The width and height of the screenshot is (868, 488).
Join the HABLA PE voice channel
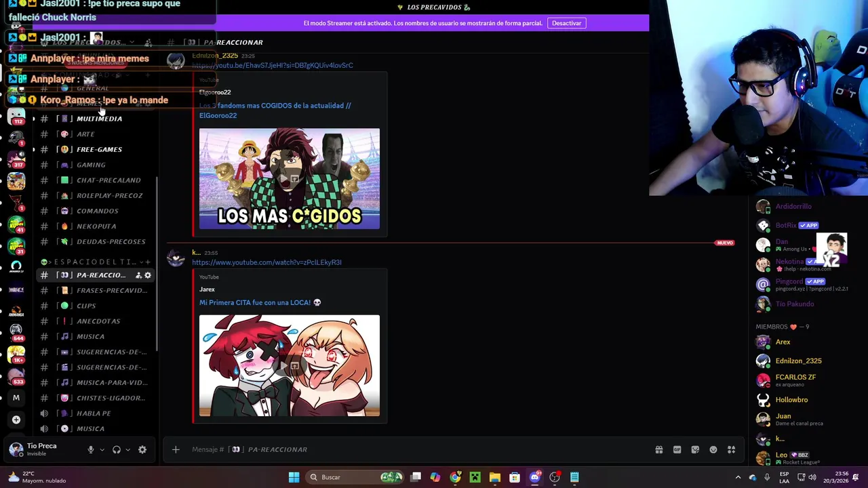(x=95, y=413)
